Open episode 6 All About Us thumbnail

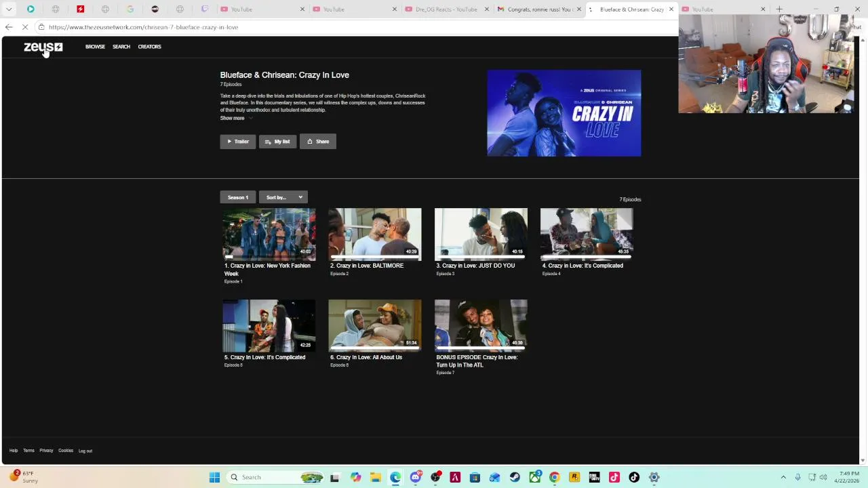(375, 325)
